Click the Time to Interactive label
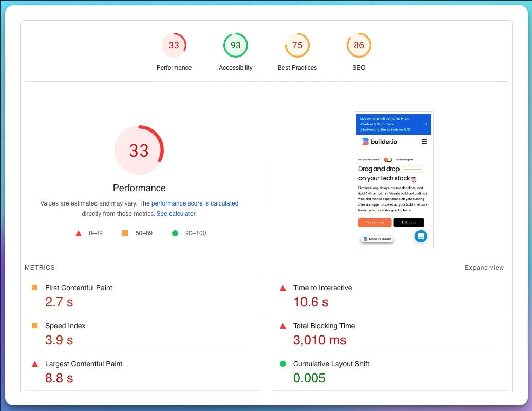 (x=322, y=288)
